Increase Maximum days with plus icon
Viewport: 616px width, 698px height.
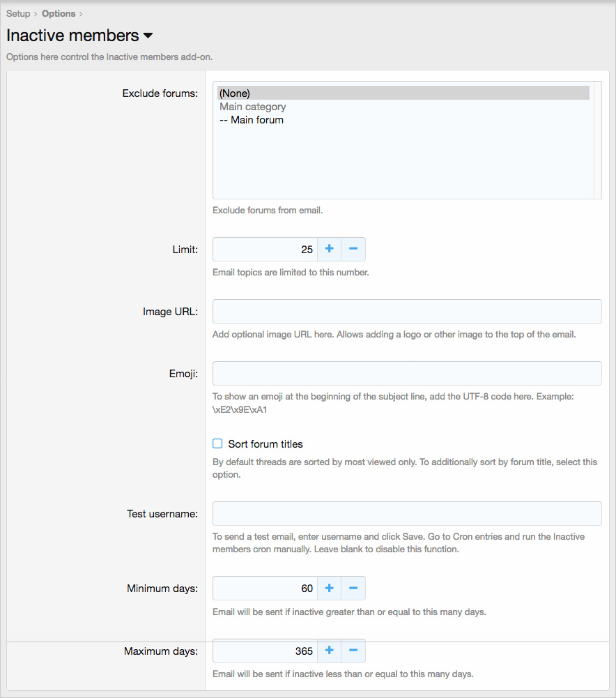329,651
